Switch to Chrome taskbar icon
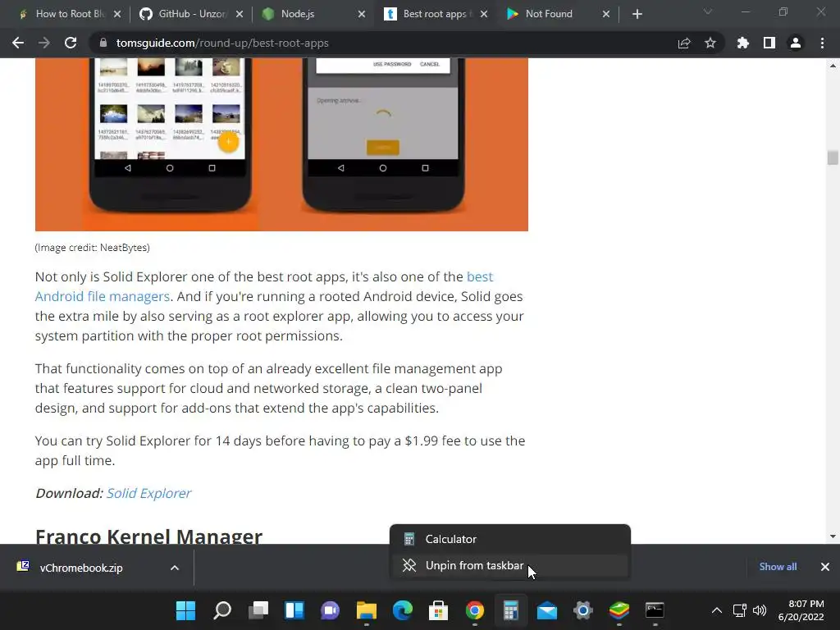 tap(475, 610)
